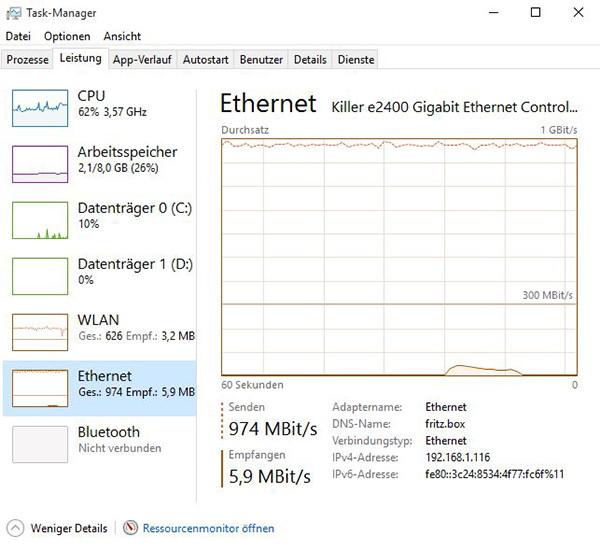
Task: Click the Arbeitsspeicher label in sidebar
Action: pos(127,152)
